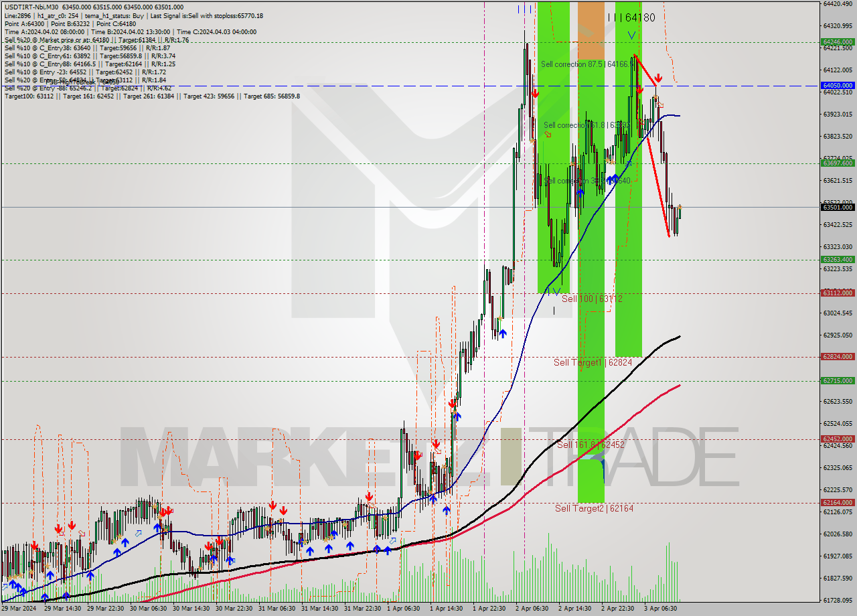
Task: Click the 'Sell 161.8 | 62452' chart label
Action: 591,445
